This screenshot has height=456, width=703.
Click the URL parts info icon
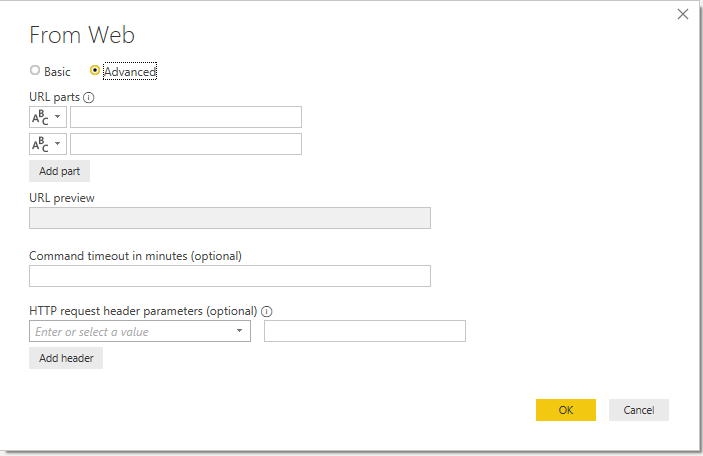(x=89, y=97)
